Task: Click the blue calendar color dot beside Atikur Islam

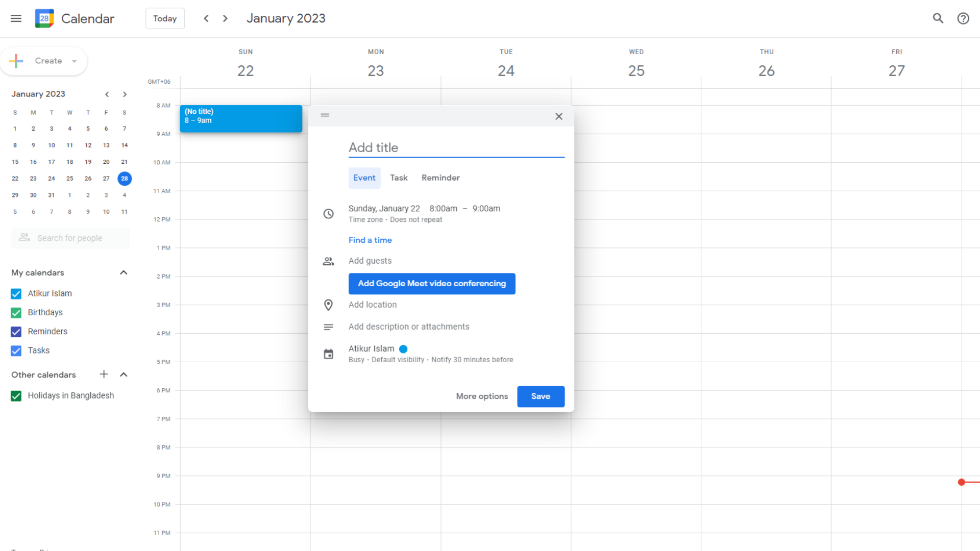Action: (403, 349)
